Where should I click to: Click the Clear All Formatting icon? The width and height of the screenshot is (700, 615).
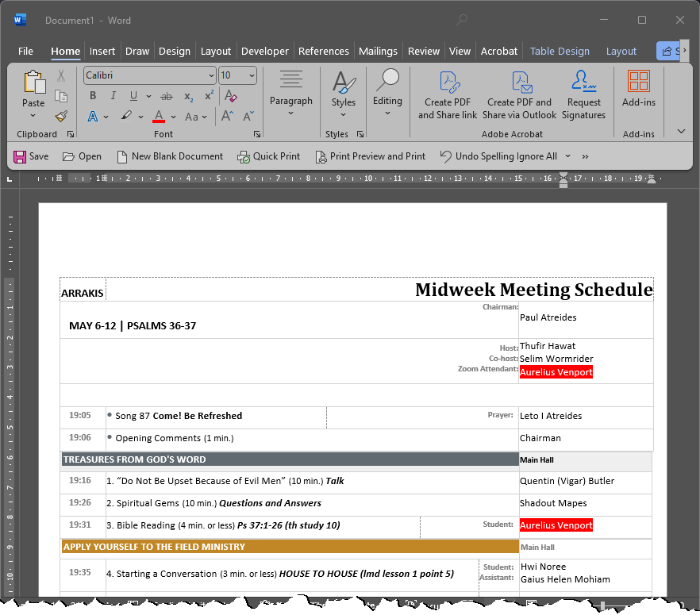[231, 96]
